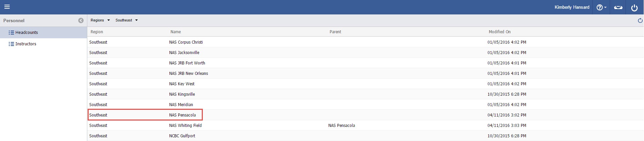Screen dimensions: 644x141
Task: Collapse the Personnel sidebar panel
Action: coord(81,20)
